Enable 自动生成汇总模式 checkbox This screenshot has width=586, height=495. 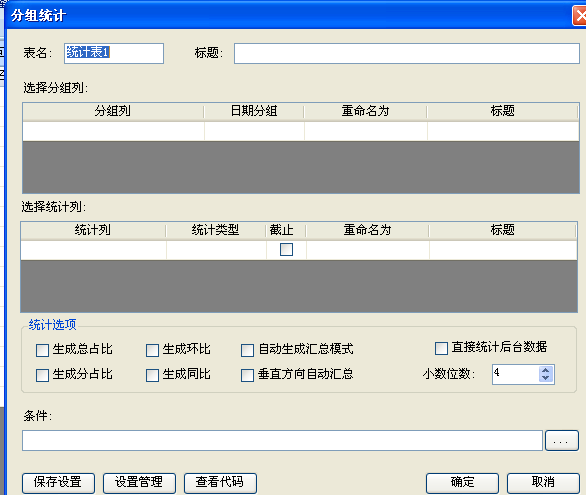tap(247, 350)
